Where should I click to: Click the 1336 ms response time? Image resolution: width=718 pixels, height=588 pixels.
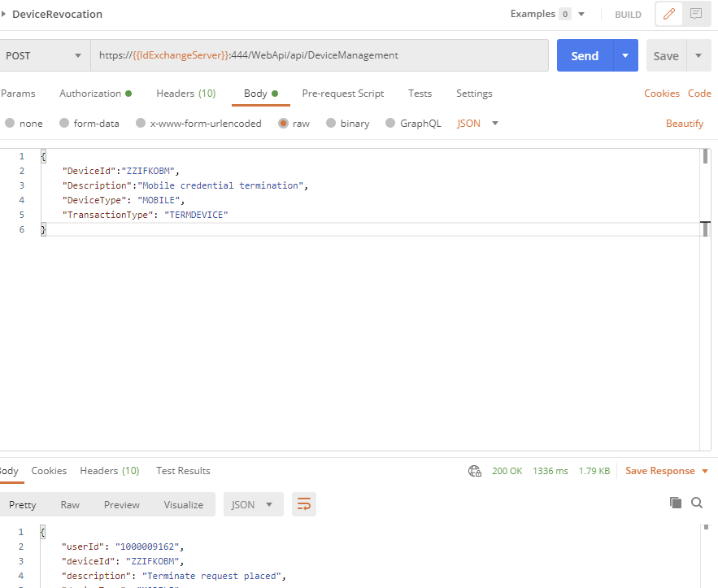[550, 471]
